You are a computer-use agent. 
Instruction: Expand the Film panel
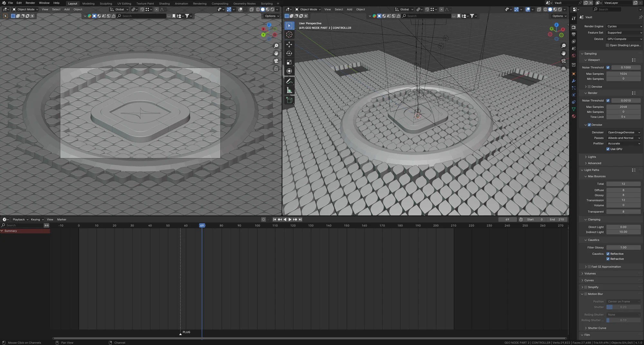[587, 335]
